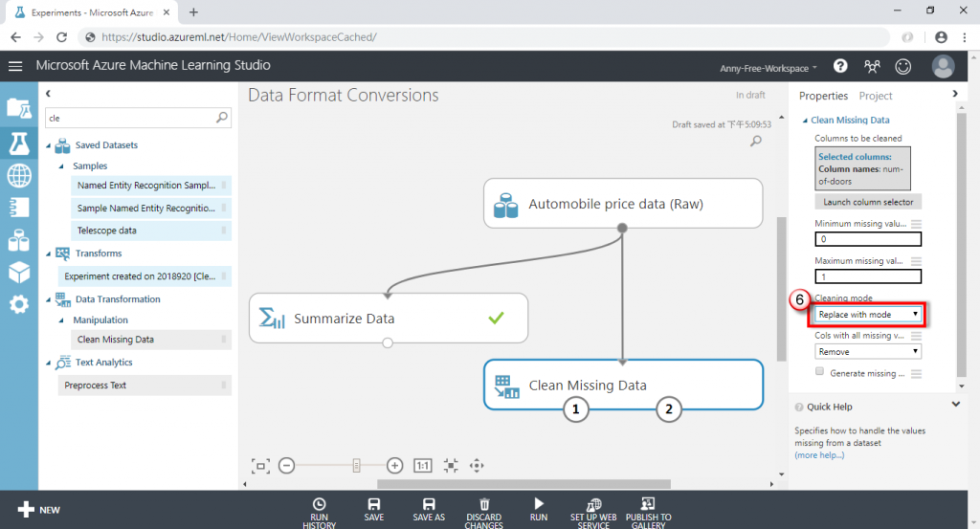Click the 1:1 actual size icon
This screenshot has width=980, height=529.
[422, 466]
